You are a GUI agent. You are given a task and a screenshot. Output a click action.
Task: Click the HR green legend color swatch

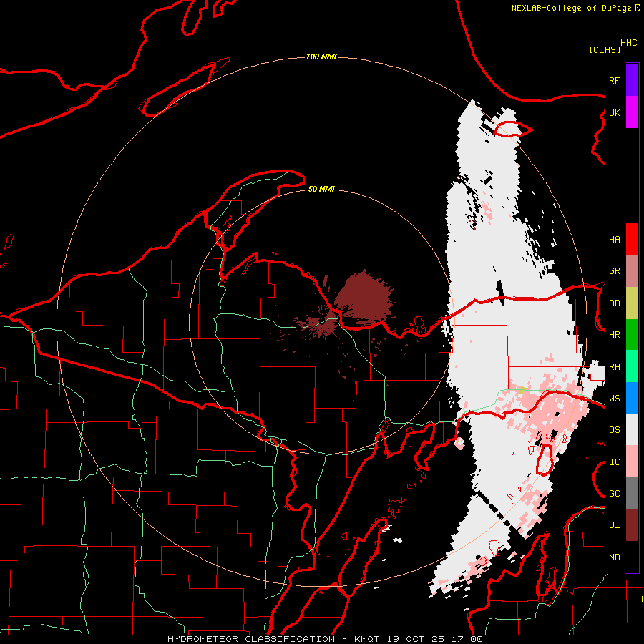pos(632,334)
